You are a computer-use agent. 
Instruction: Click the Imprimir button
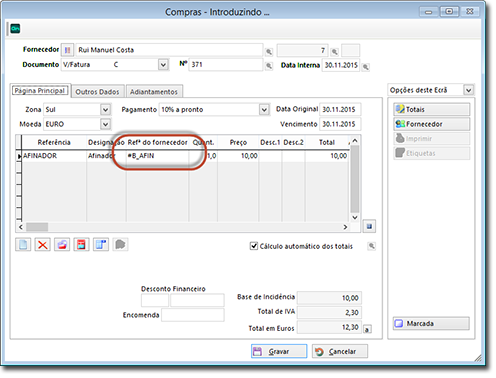(432, 139)
